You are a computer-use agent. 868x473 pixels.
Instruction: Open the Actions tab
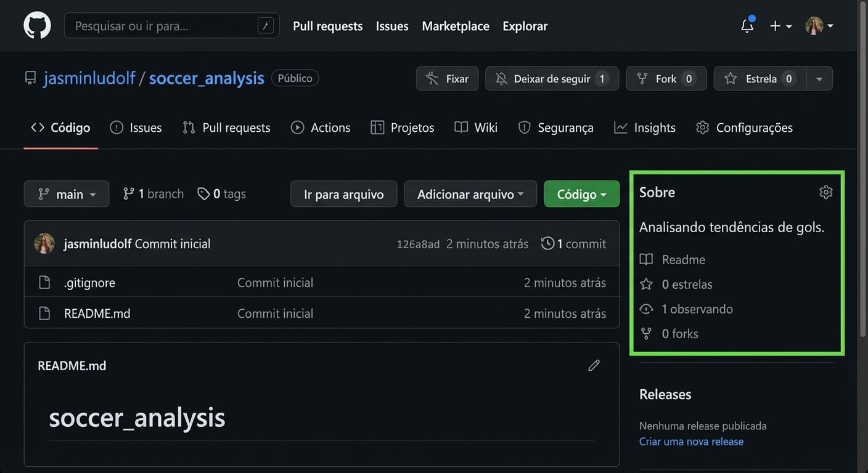(x=321, y=127)
